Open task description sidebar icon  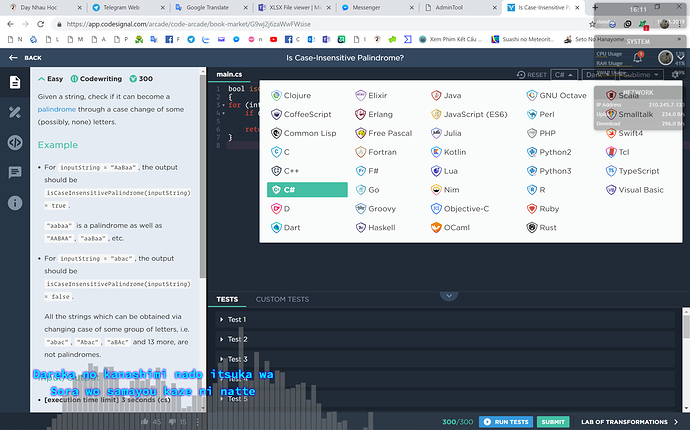(x=15, y=82)
